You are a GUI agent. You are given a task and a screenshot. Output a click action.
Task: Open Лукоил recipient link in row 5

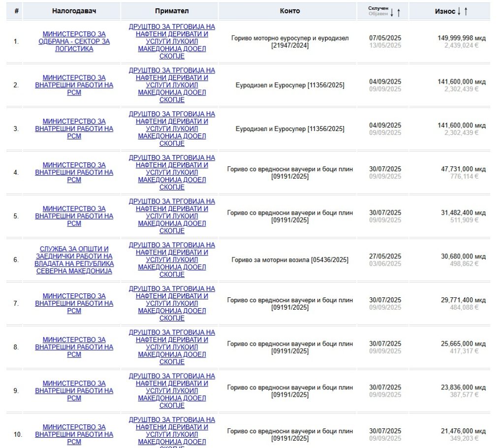(172, 216)
